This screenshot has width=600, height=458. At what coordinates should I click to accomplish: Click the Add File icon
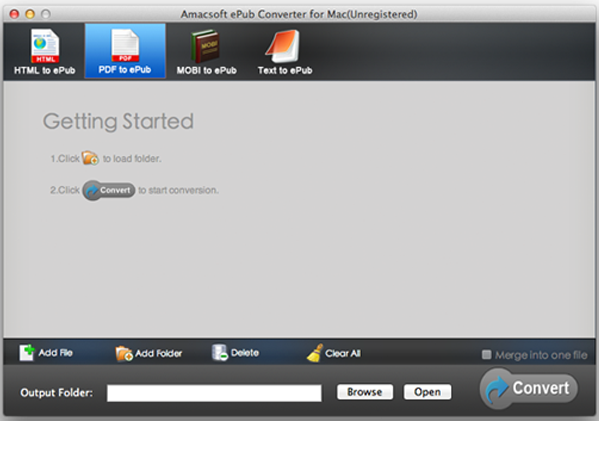27,352
